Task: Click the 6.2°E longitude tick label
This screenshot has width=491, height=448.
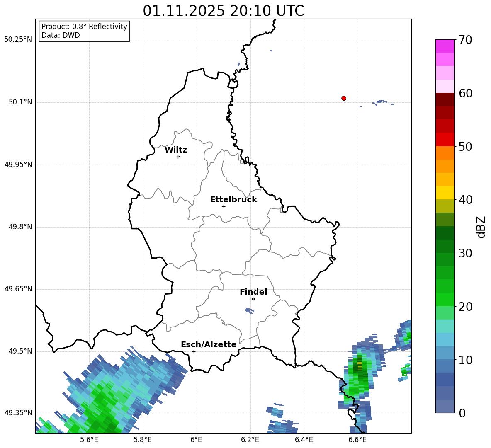Action: [x=250, y=440]
